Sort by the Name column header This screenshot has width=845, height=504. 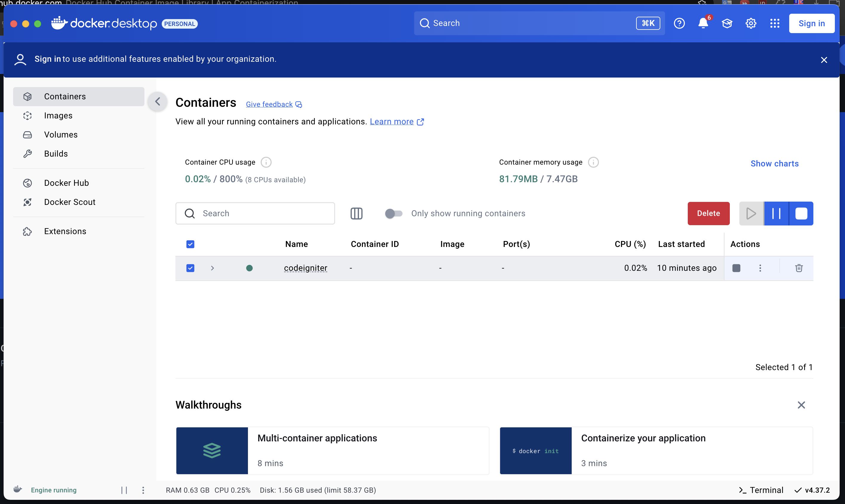tap(296, 244)
